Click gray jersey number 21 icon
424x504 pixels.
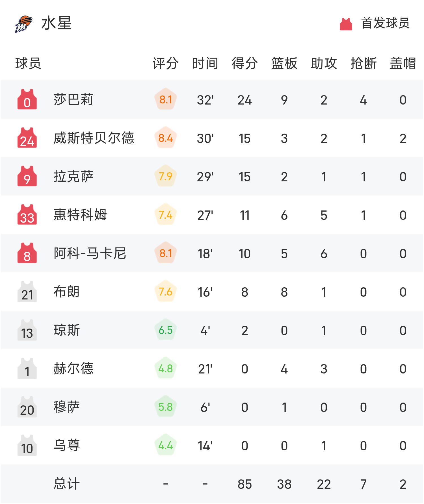tap(27, 292)
